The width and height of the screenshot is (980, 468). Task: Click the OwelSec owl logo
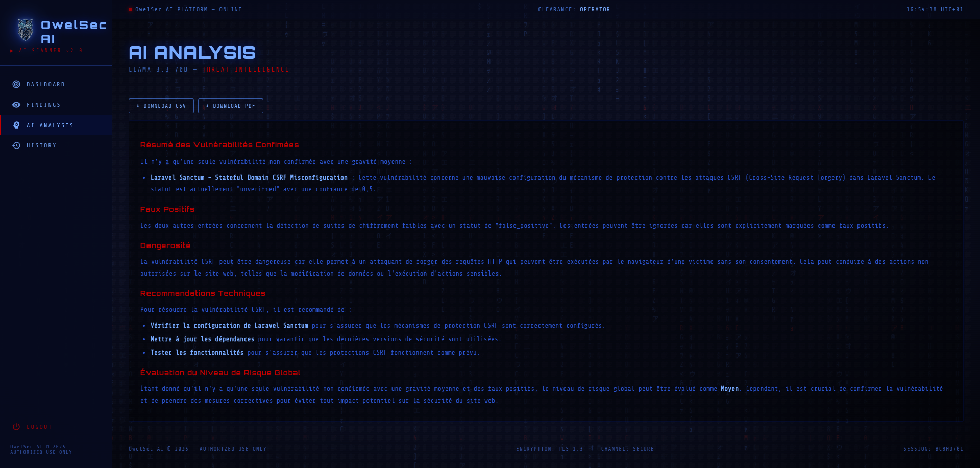coord(25,30)
